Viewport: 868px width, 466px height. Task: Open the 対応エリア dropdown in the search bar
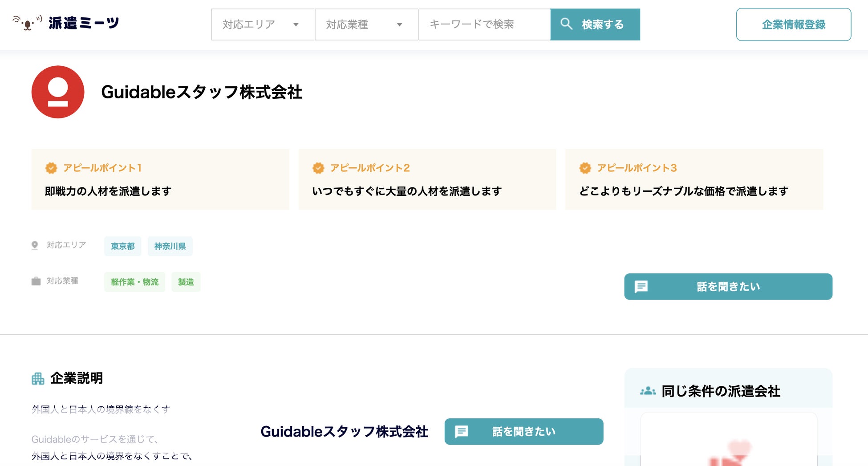(263, 24)
